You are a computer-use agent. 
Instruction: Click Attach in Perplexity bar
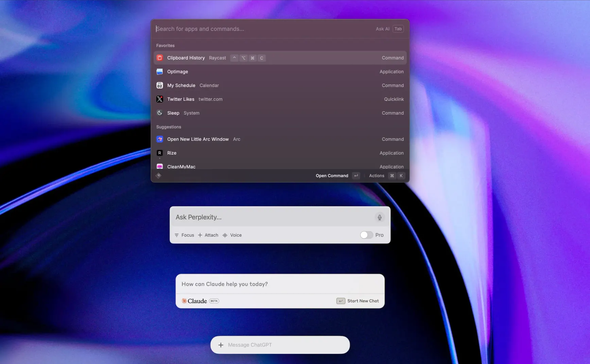click(208, 235)
